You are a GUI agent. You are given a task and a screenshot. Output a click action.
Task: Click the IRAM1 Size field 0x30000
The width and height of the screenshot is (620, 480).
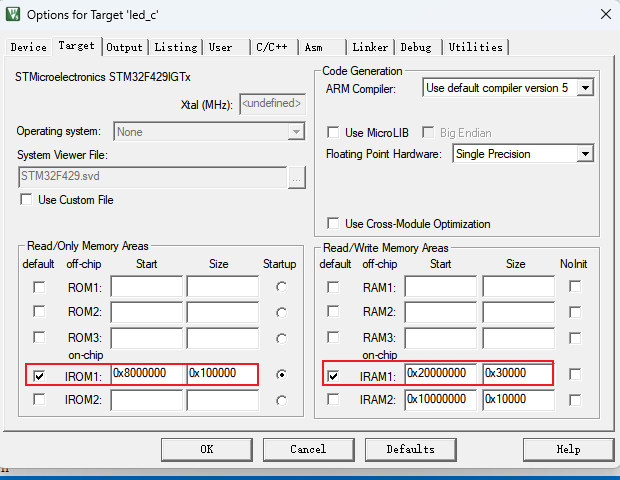(518, 374)
